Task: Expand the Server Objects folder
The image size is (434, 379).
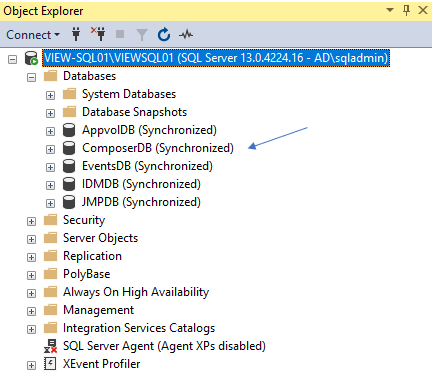Action: [x=31, y=240]
